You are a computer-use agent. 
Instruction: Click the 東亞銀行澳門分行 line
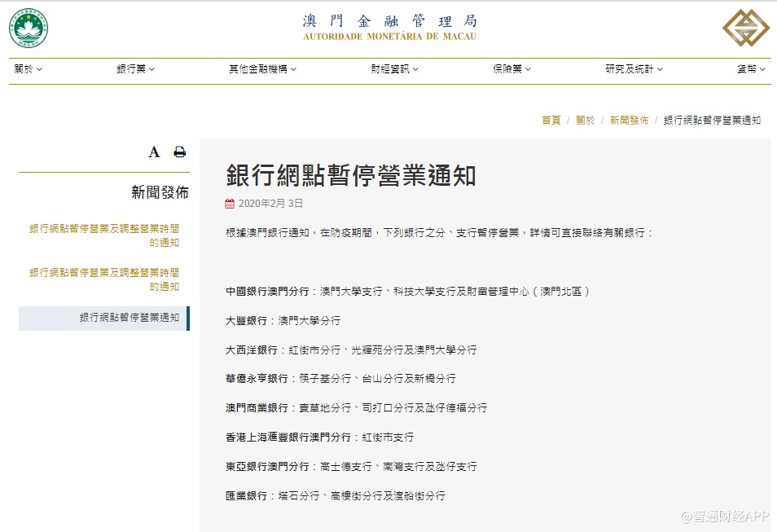tap(351, 467)
